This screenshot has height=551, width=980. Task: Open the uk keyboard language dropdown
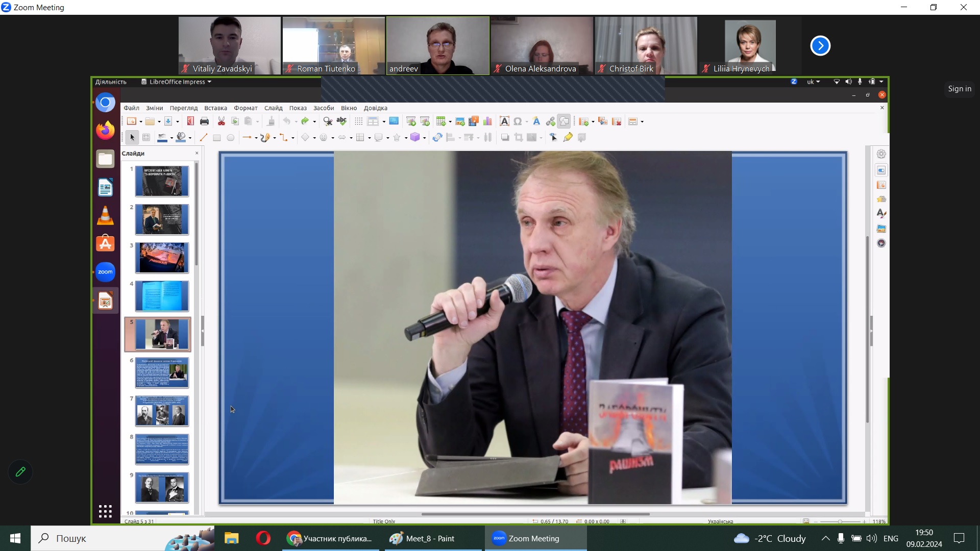coord(813,82)
